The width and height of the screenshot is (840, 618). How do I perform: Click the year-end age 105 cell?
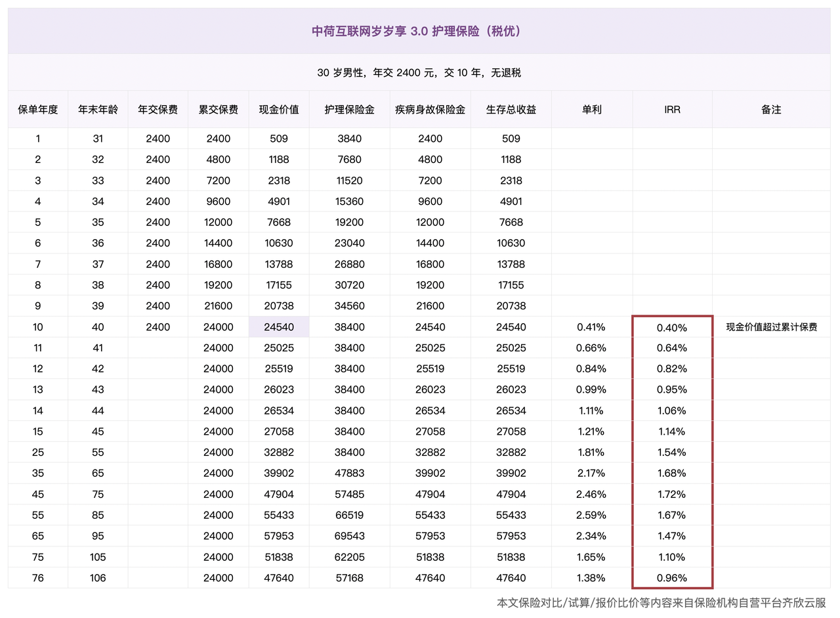click(x=98, y=558)
